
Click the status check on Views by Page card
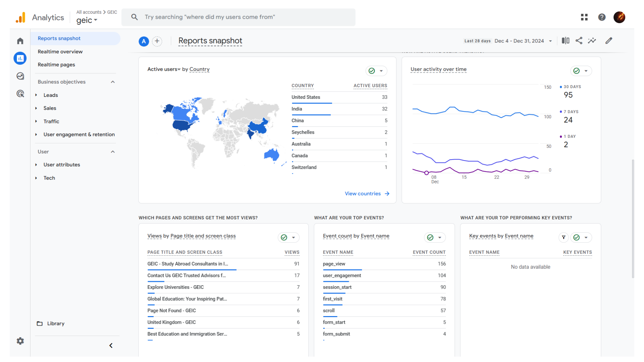(x=284, y=237)
